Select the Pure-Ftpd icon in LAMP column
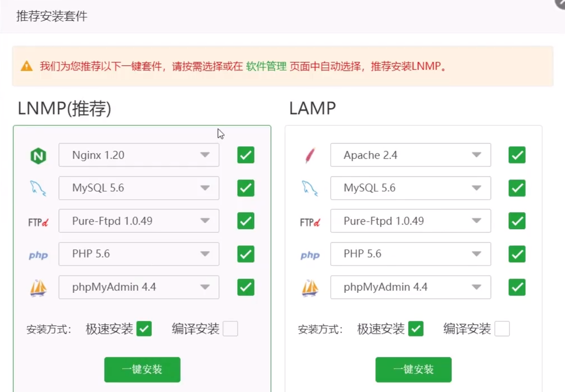The image size is (565, 392). pyautogui.click(x=310, y=221)
